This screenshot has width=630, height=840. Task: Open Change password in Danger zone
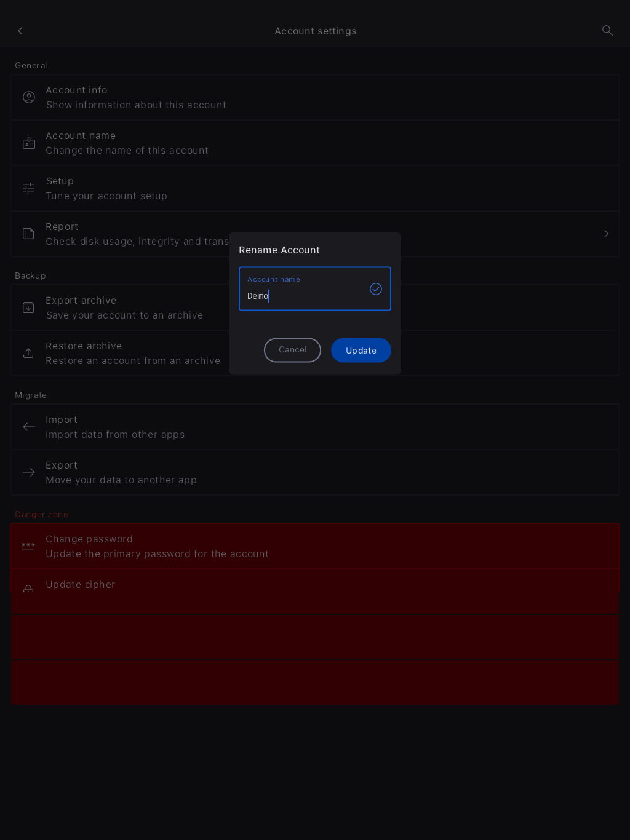click(315, 546)
